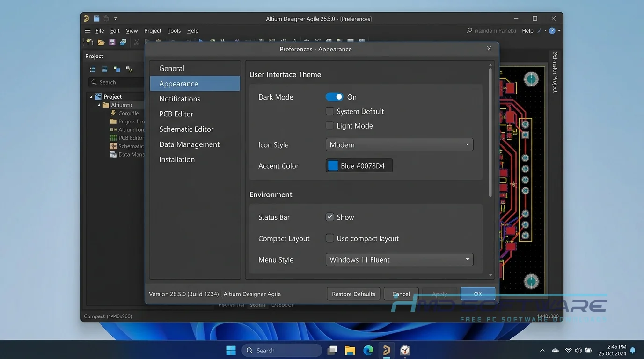Click the Cut scissors toolbar icon
Screen dimensions: 644x359
tap(137, 42)
